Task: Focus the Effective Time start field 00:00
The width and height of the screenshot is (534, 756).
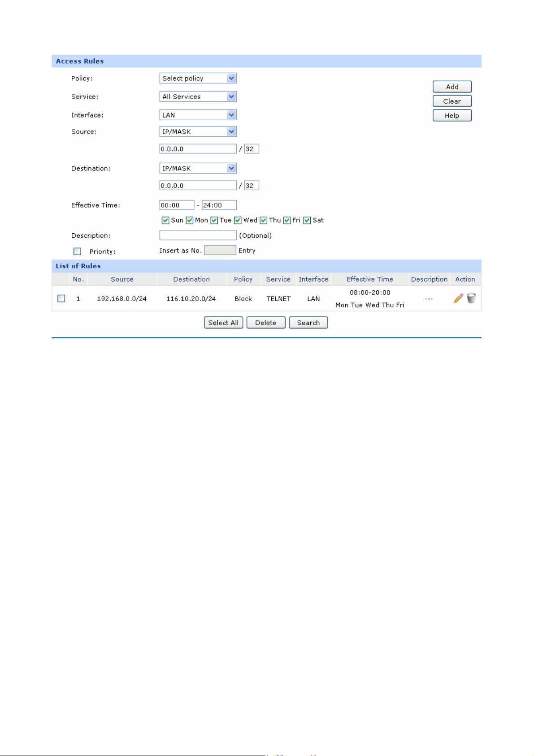Action: click(177, 205)
